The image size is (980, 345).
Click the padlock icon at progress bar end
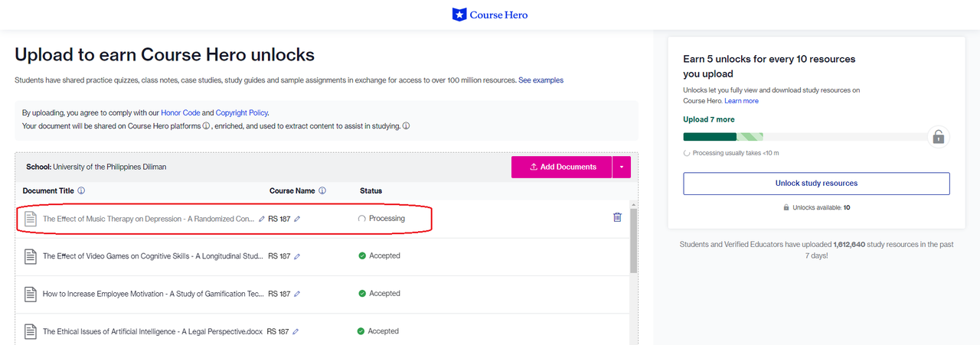tap(939, 137)
